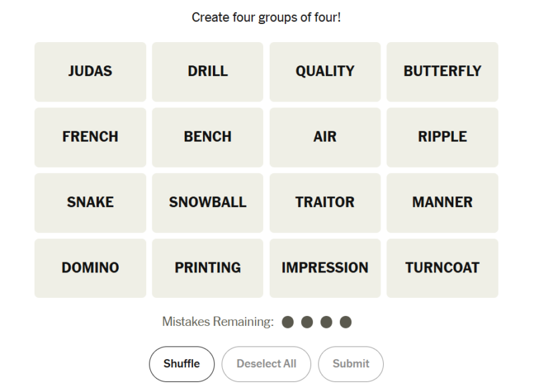Submit the selected group
534x392 pixels.
click(x=350, y=364)
